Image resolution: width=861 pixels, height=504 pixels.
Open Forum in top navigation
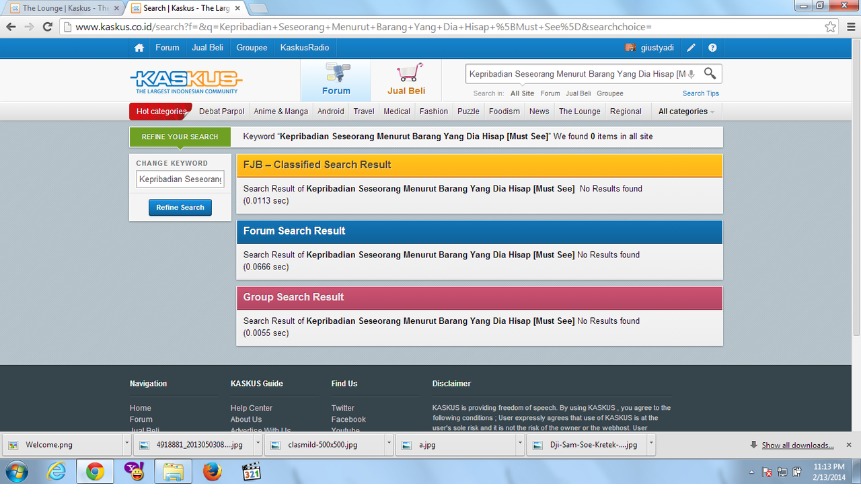coord(167,48)
